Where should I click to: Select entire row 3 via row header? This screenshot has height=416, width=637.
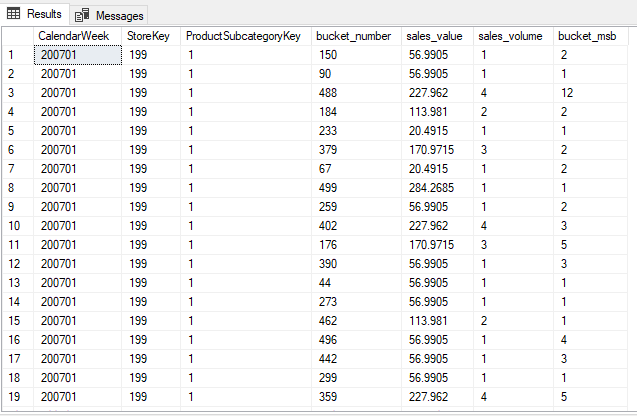(x=18, y=93)
